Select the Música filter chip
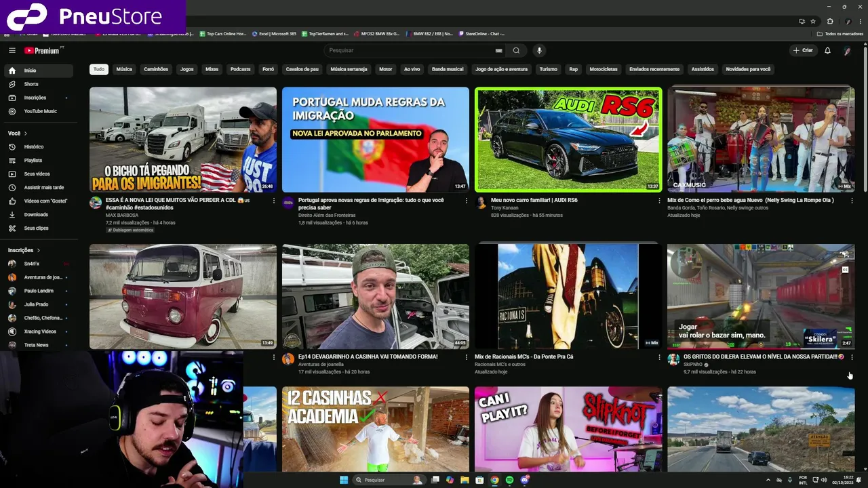 pos(124,69)
